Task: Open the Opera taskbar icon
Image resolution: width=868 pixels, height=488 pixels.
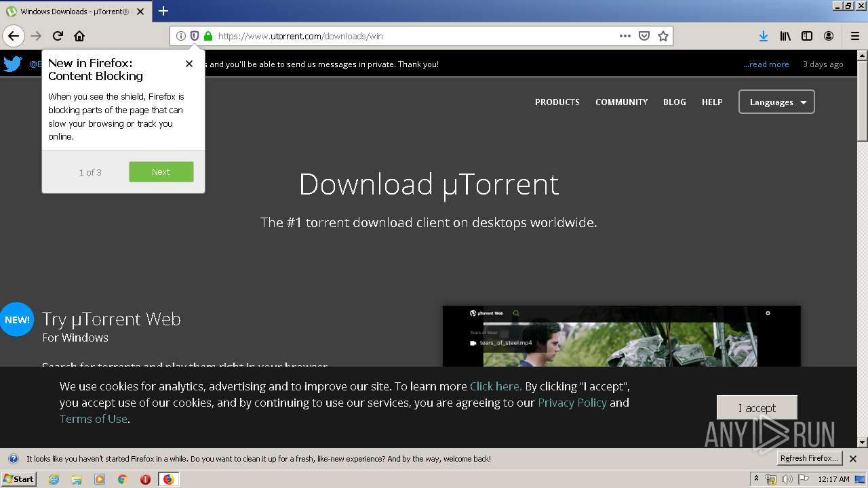Action: tap(145, 479)
